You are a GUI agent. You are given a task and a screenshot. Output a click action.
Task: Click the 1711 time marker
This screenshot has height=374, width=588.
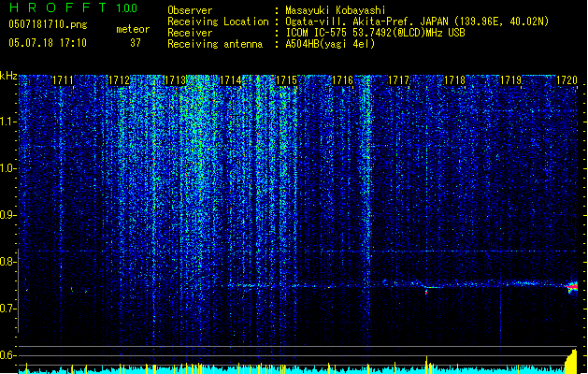pyautogui.click(x=63, y=80)
